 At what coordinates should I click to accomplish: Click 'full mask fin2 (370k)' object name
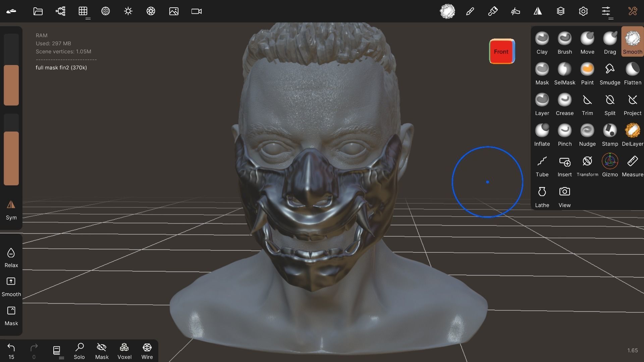tap(61, 67)
